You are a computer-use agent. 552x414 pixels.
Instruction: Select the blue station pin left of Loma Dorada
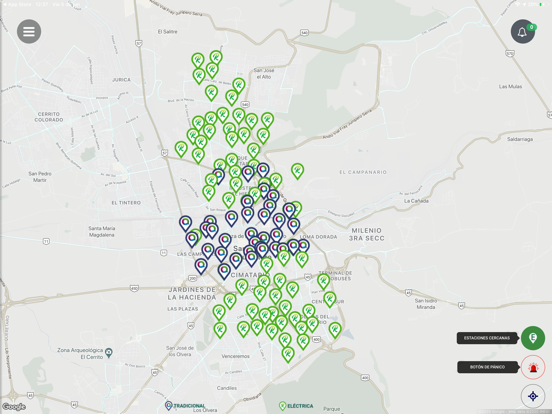[294, 226]
